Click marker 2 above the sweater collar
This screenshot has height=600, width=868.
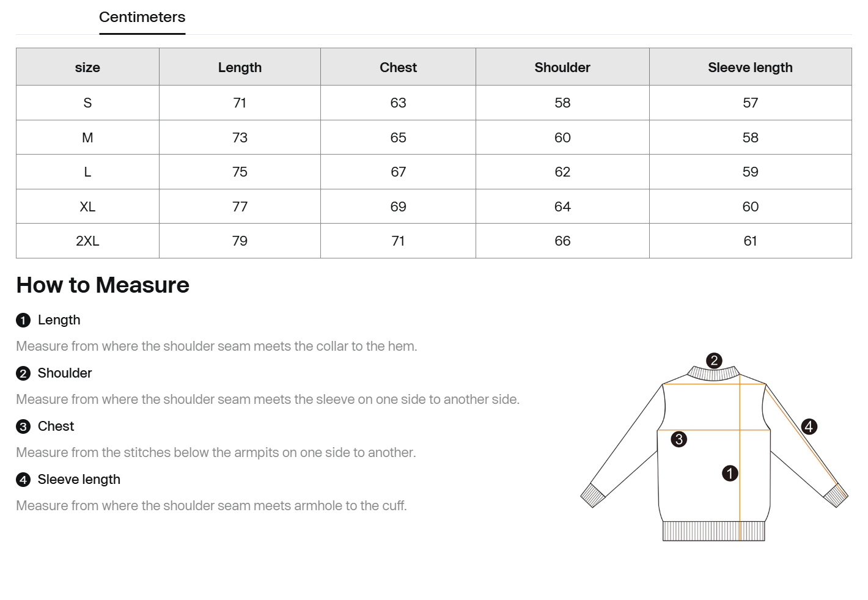[x=714, y=360]
